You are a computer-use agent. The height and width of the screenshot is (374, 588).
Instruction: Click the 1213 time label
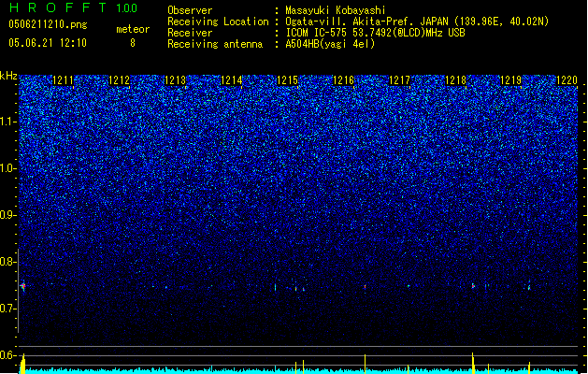point(175,80)
